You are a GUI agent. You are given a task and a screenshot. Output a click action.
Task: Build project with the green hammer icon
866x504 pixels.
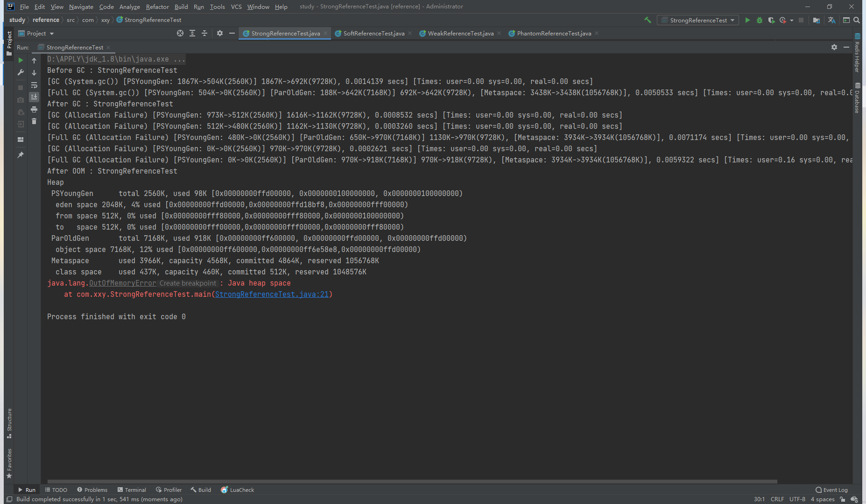point(648,20)
